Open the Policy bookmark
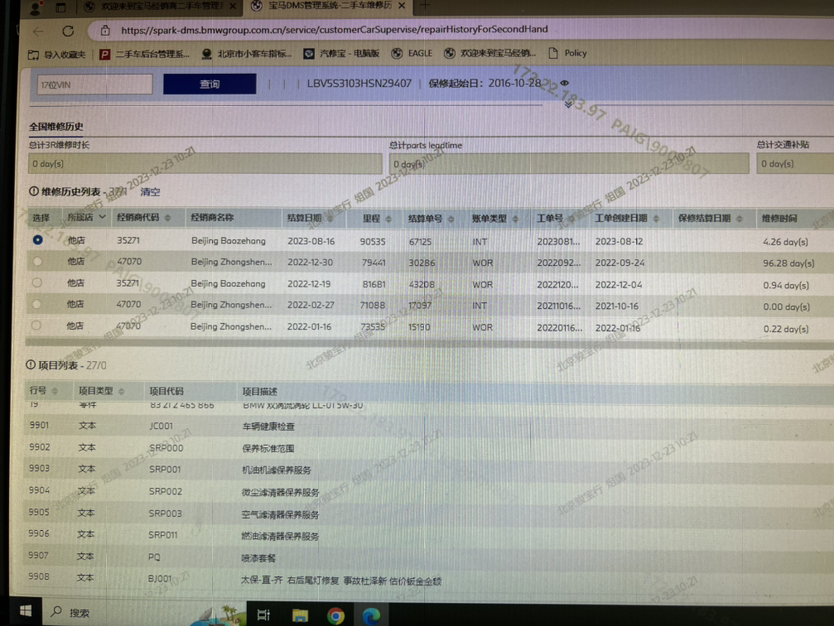This screenshot has height=626, width=834. click(x=568, y=53)
